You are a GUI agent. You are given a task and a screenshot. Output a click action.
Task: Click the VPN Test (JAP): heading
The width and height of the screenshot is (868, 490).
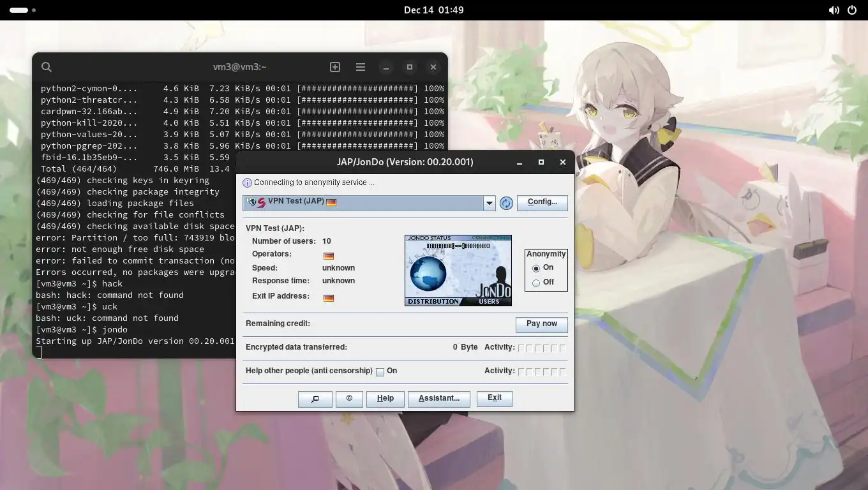275,228
